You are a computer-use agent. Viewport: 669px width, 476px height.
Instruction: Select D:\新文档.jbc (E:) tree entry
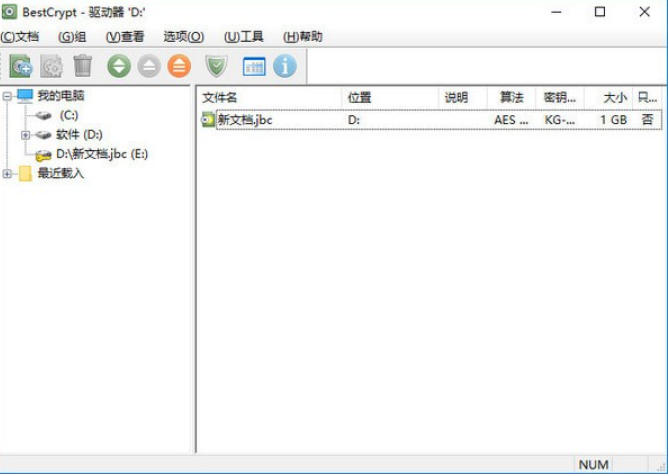click(x=102, y=154)
